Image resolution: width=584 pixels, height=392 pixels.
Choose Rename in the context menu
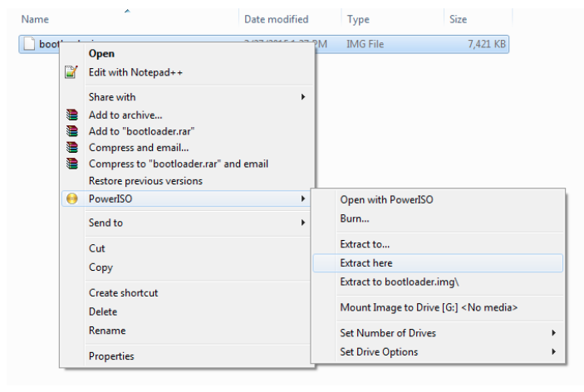107,331
